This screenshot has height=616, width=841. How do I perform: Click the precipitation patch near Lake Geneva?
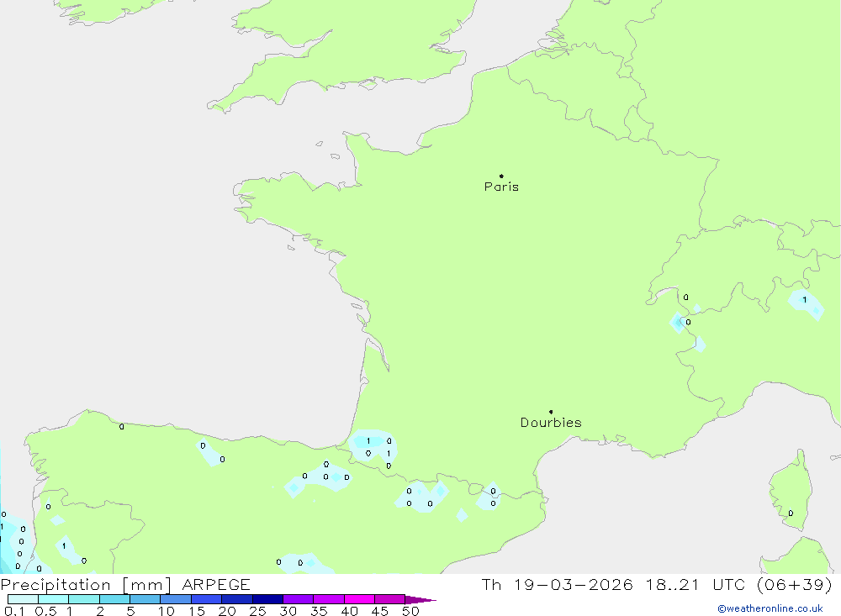point(679,323)
